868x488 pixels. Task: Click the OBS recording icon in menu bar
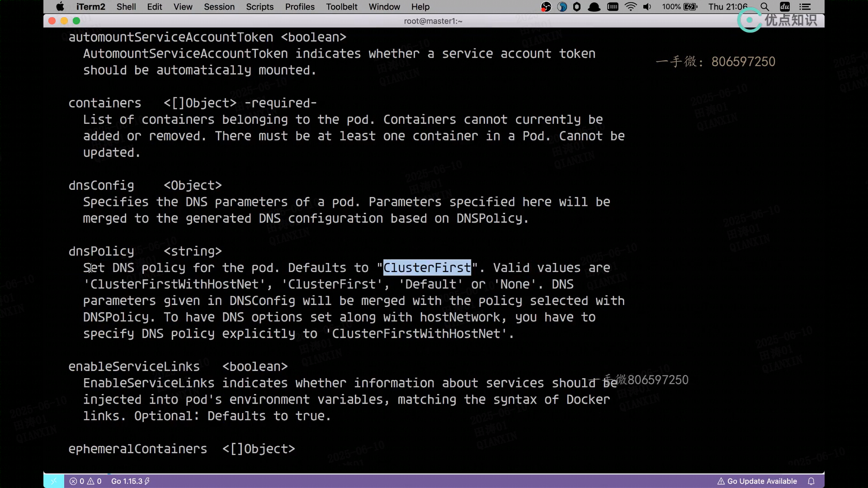click(x=546, y=7)
